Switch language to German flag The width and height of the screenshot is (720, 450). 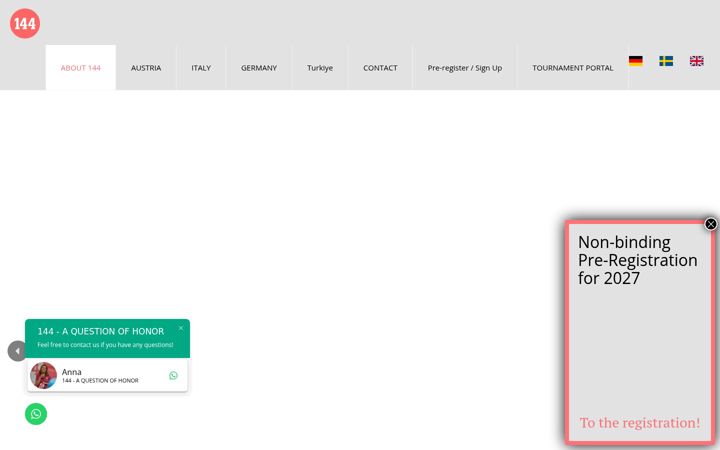coord(636,61)
